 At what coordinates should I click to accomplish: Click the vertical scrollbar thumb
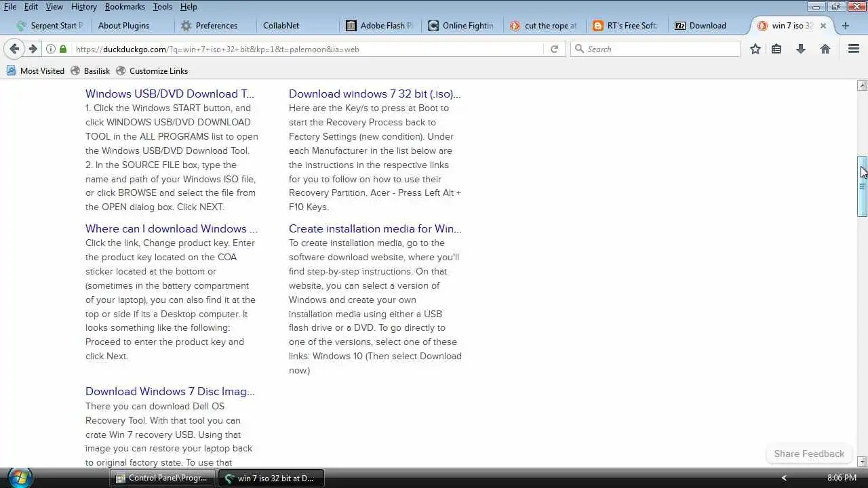click(x=863, y=186)
